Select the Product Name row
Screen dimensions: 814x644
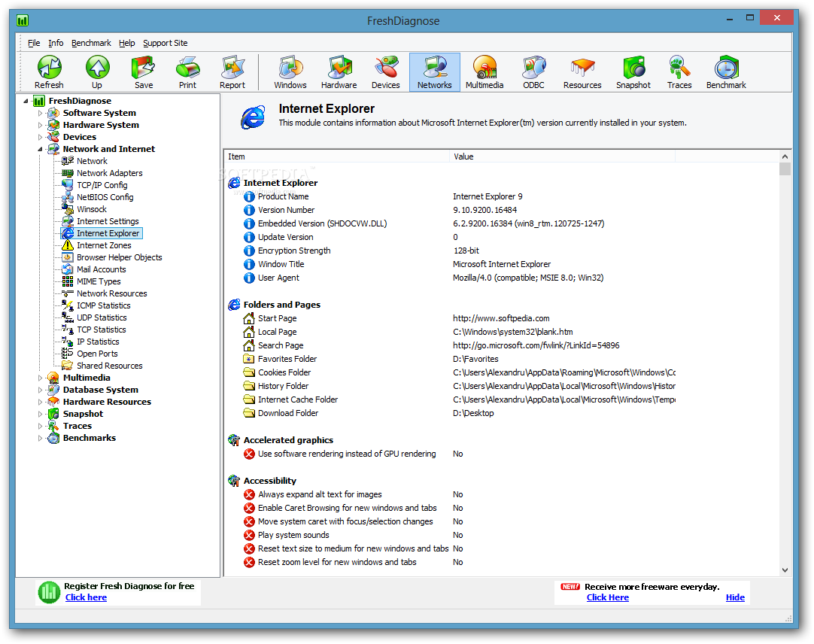pyautogui.click(x=502, y=196)
